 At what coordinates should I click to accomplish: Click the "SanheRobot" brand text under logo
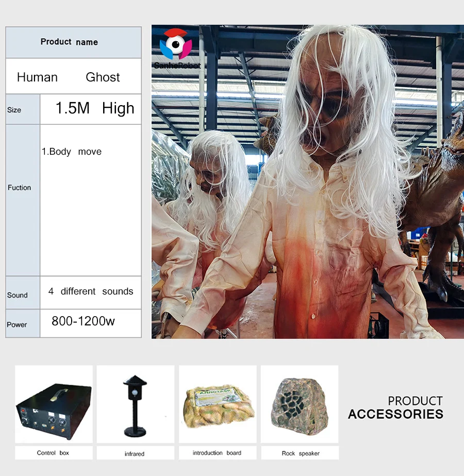point(177,65)
